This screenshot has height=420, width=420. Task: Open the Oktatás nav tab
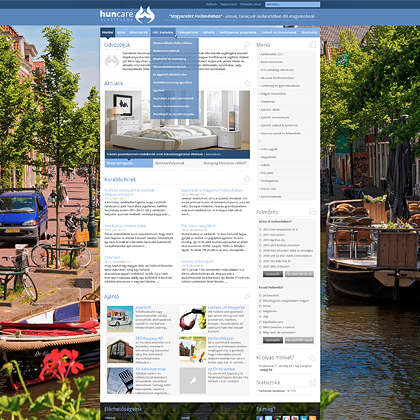click(x=208, y=32)
